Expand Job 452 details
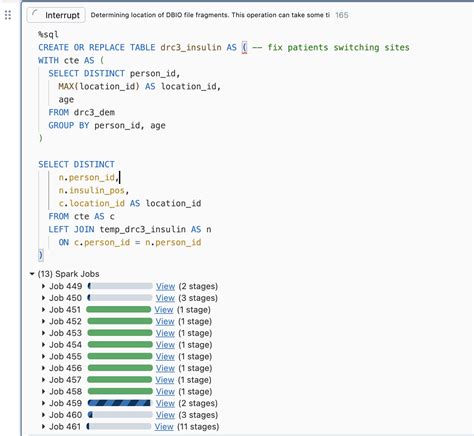 click(x=43, y=321)
